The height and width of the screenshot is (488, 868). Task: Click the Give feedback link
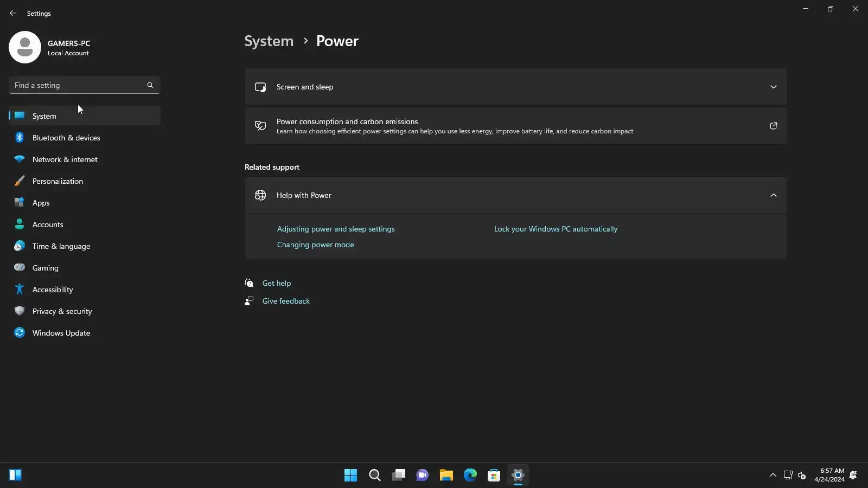286,301
